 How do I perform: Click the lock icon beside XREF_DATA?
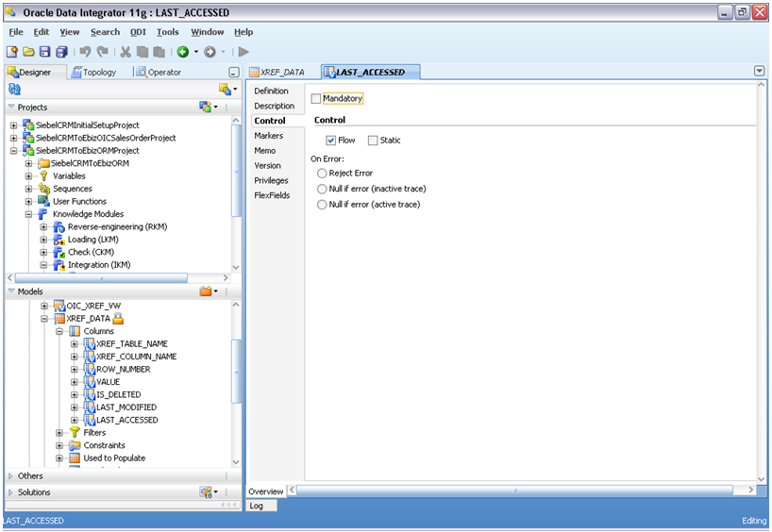pyautogui.click(x=118, y=319)
